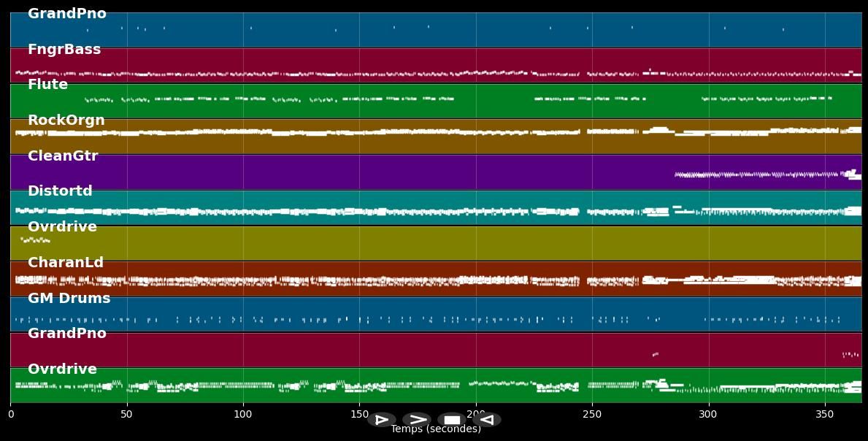Click the 'Temps (secondes)' axis label
The width and height of the screenshot is (868, 441).
pyautogui.click(x=435, y=429)
